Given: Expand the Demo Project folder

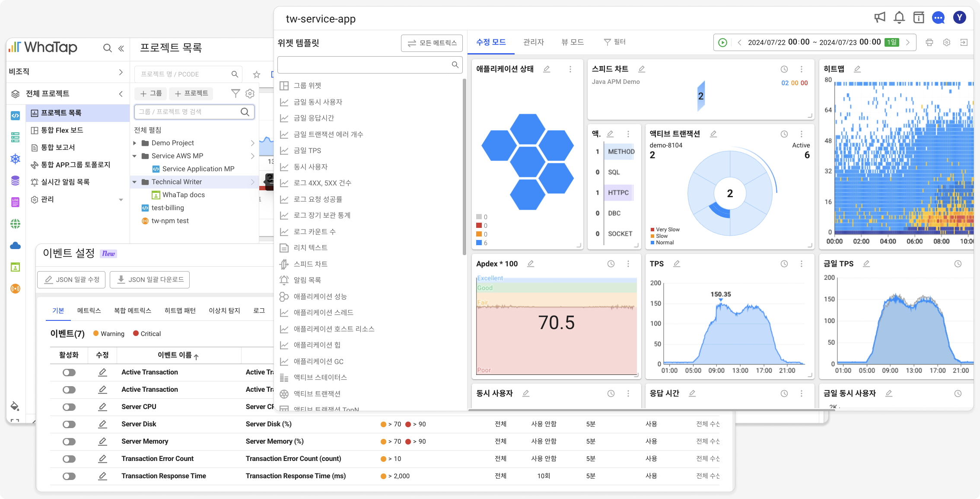Looking at the screenshot, I should 135,143.
